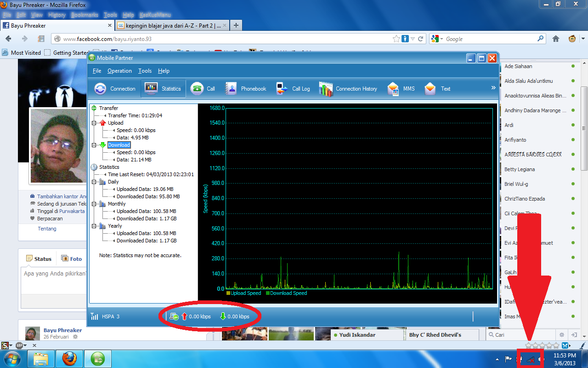588x368 pixels.
Task: Select 'Transfer Time: 01:29:04' row
Action: 135,115
